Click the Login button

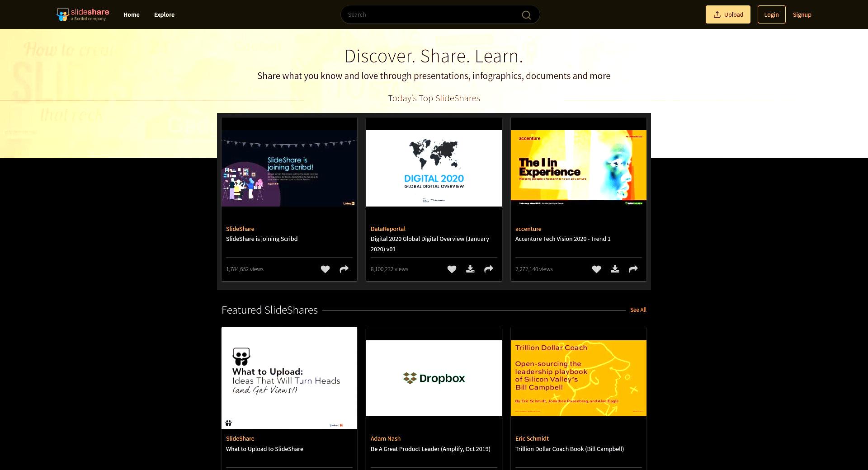[x=771, y=14]
